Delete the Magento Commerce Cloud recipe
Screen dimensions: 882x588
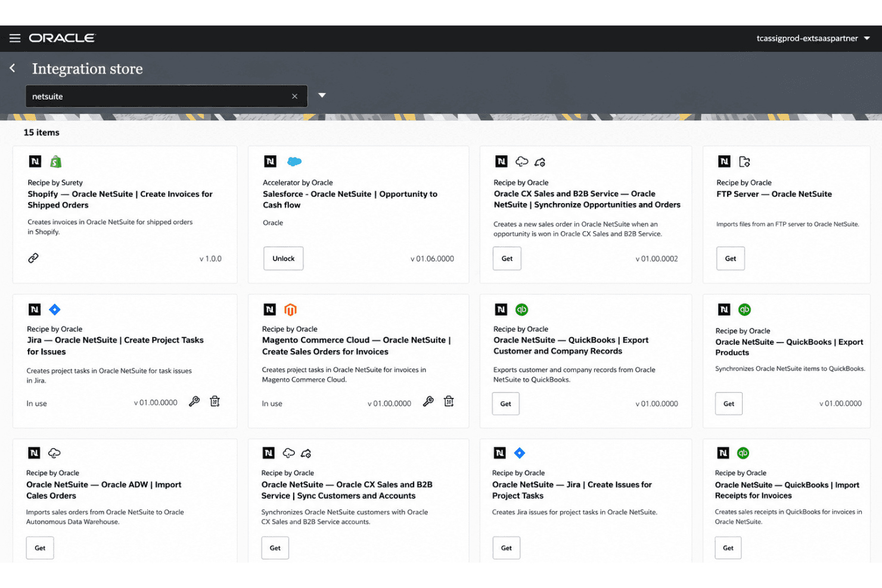pyautogui.click(x=449, y=402)
